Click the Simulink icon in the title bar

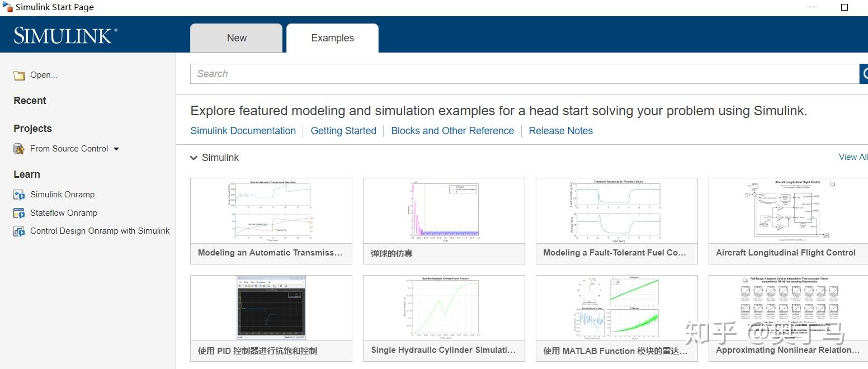(x=7, y=7)
